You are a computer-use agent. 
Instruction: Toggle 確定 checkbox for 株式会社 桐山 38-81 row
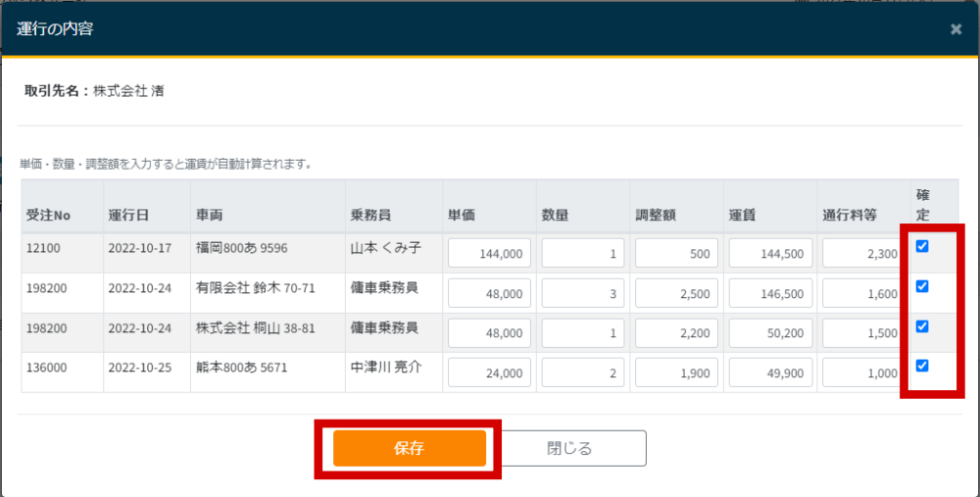coord(922,326)
